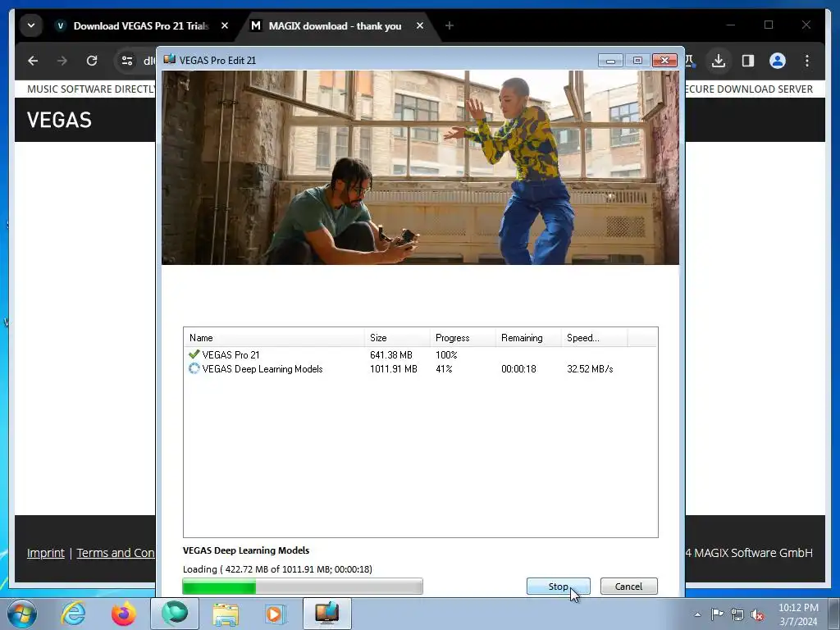Viewport: 840px width, 630px height.
Task: Click the Speed column header
Action: [594, 337]
